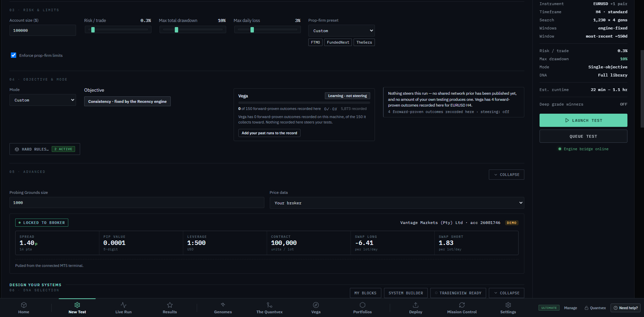The image size is (644, 317).
Task: Click the play icon on Launch Test
Action: click(567, 120)
